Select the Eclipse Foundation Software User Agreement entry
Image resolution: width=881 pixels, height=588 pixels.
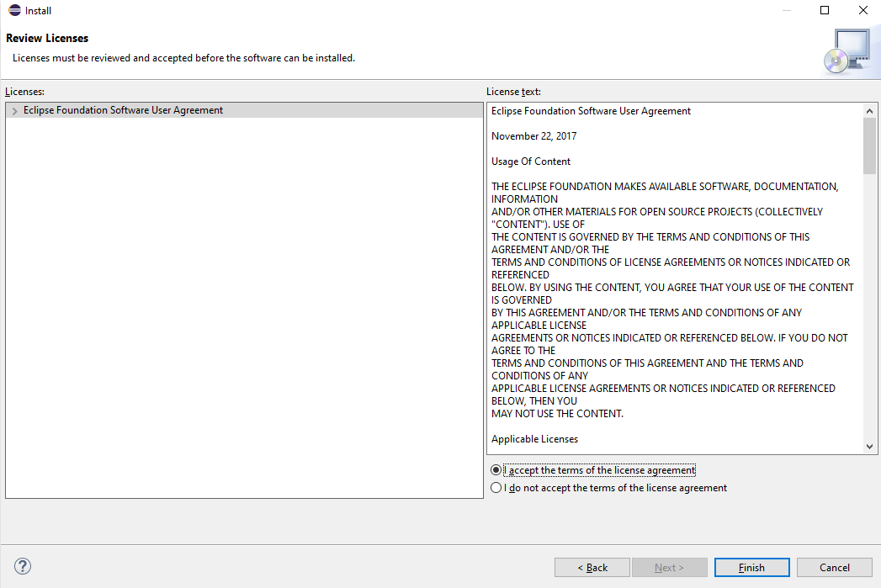tap(123, 110)
